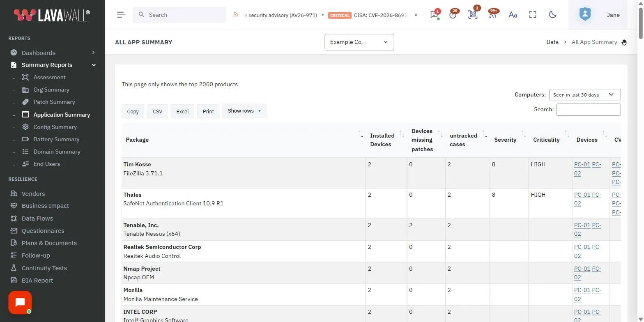Open Assessment in the sidebar
The image size is (644, 322).
49,77
